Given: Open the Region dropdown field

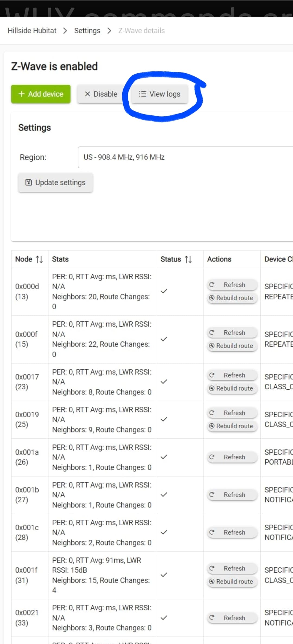Looking at the screenshot, I should (x=185, y=157).
